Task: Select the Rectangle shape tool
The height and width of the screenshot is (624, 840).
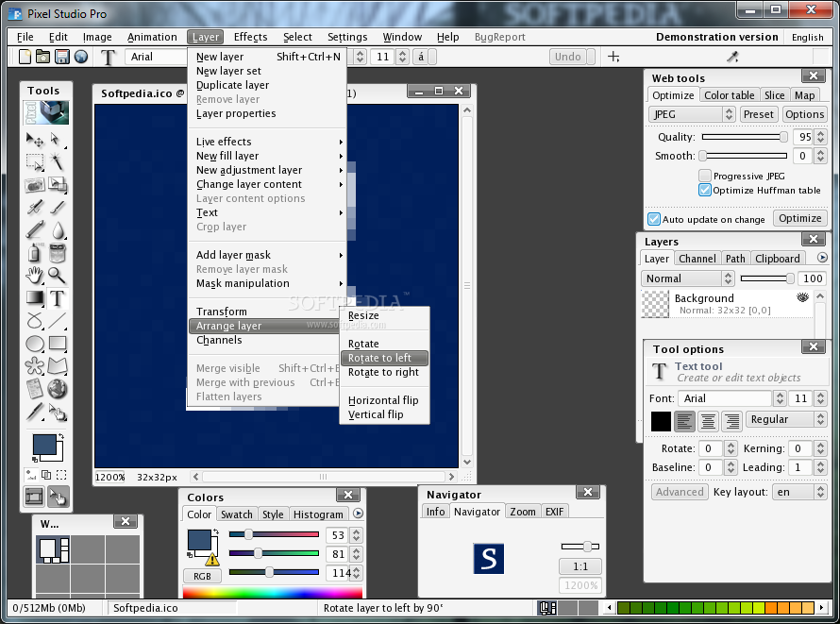Action: (58, 344)
